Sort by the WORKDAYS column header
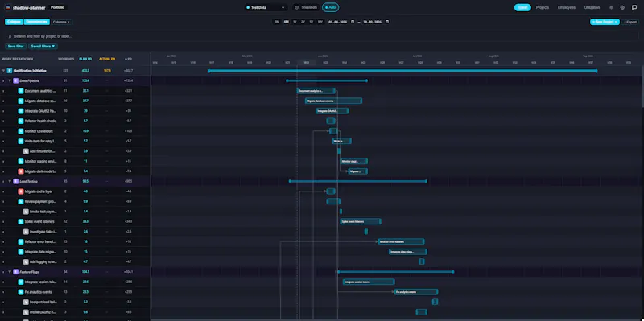 pyautogui.click(x=66, y=59)
